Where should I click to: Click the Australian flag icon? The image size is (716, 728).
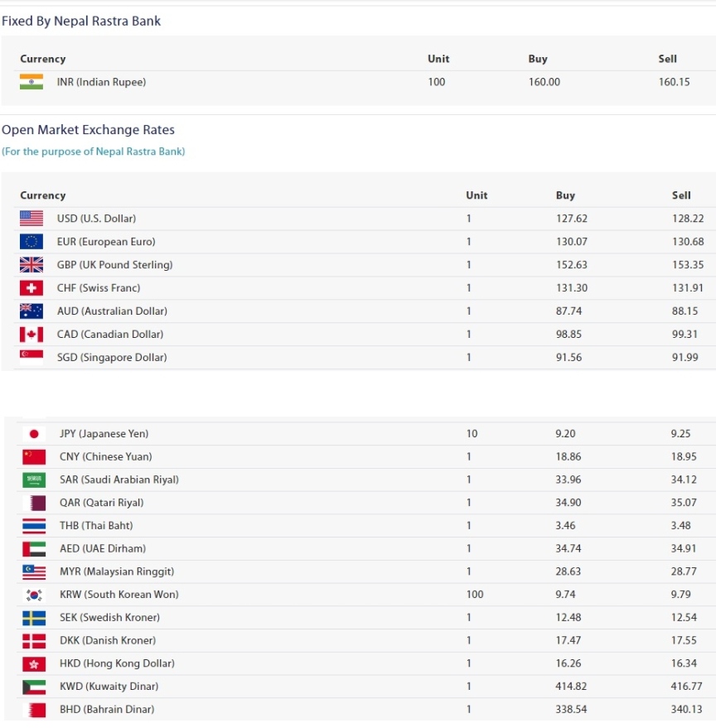coord(31,311)
